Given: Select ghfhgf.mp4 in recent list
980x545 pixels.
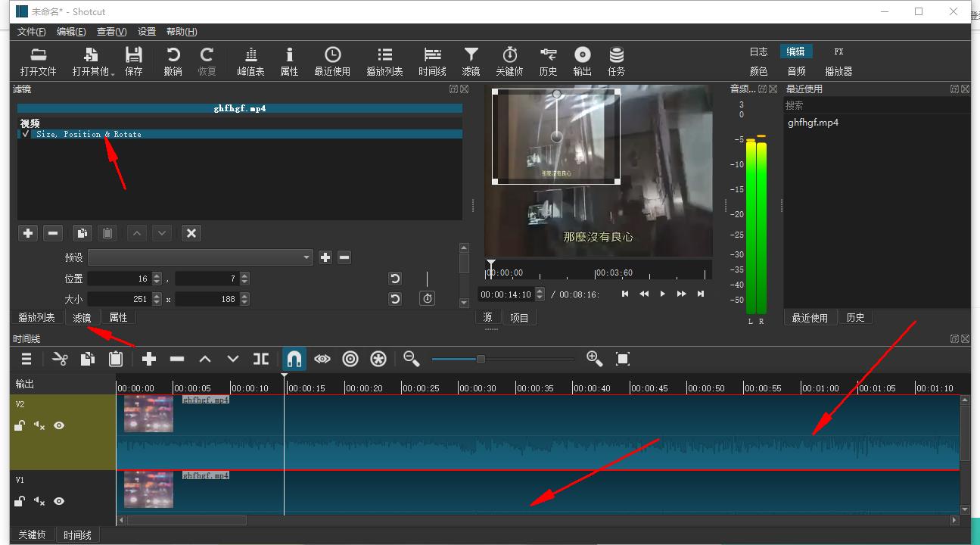Looking at the screenshot, I should tap(813, 123).
